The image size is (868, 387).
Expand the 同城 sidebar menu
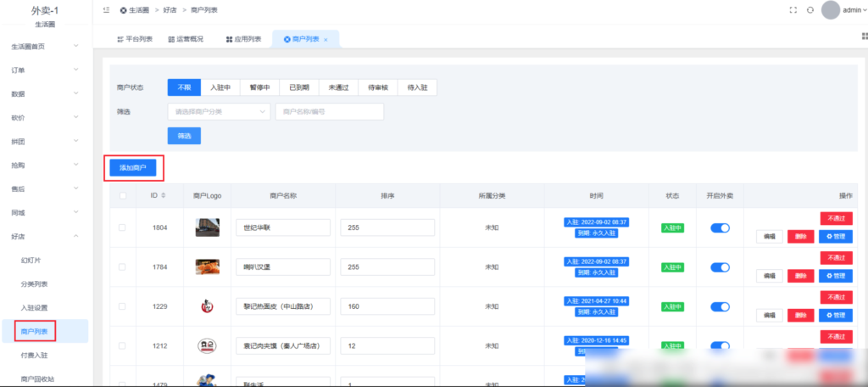point(47,213)
